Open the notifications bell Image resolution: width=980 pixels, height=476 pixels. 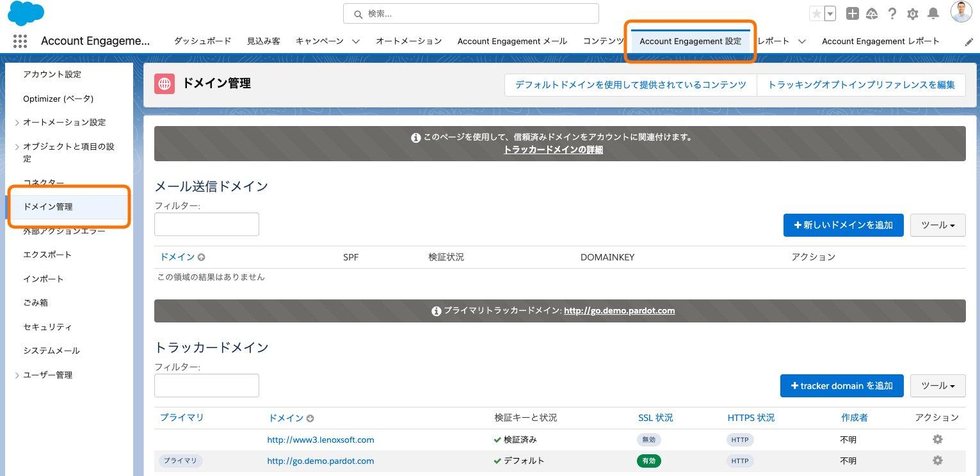(933, 13)
